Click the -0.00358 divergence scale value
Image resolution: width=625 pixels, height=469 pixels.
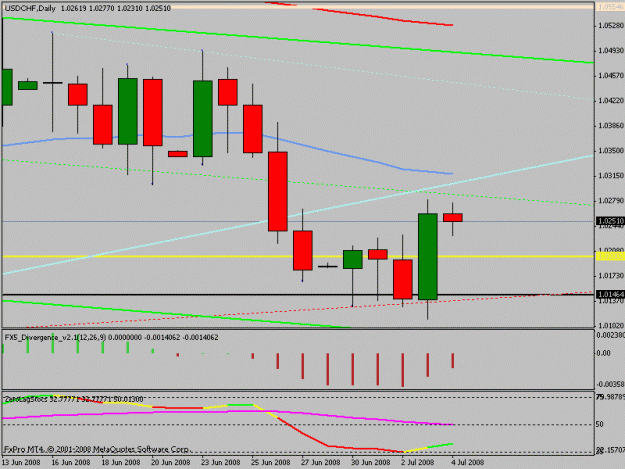click(610, 384)
